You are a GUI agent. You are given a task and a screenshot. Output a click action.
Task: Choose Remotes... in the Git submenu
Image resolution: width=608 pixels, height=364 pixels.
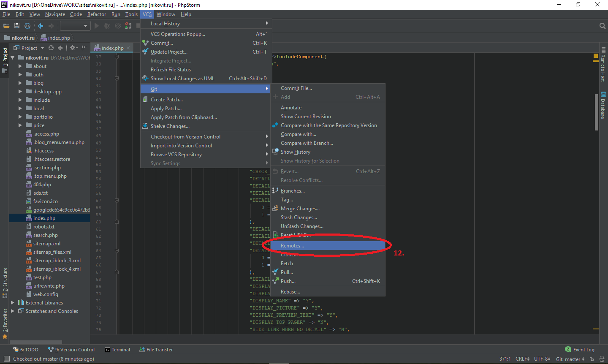pos(328,246)
